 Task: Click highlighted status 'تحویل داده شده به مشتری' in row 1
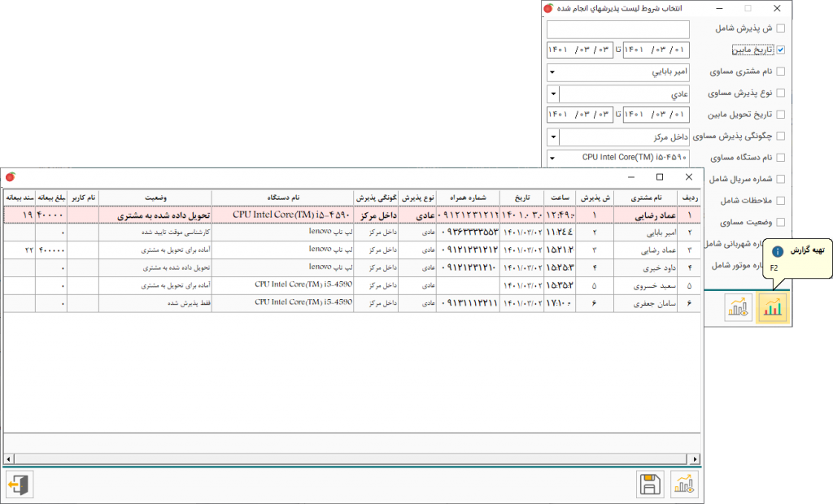click(x=155, y=215)
